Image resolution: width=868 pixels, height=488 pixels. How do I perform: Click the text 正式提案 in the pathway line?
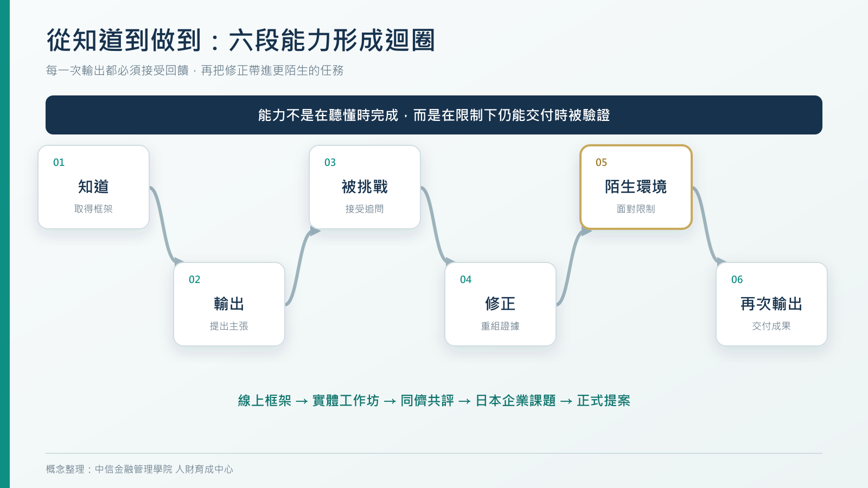[x=603, y=401]
